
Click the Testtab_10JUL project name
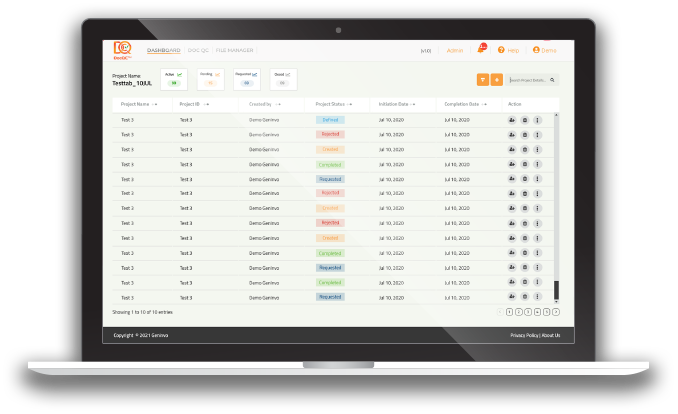(x=132, y=83)
